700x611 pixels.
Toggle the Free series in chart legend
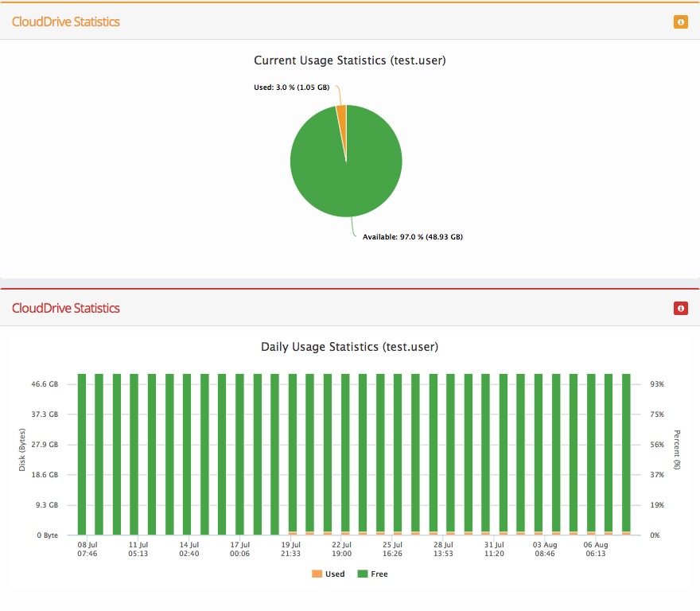pos(379,574)
